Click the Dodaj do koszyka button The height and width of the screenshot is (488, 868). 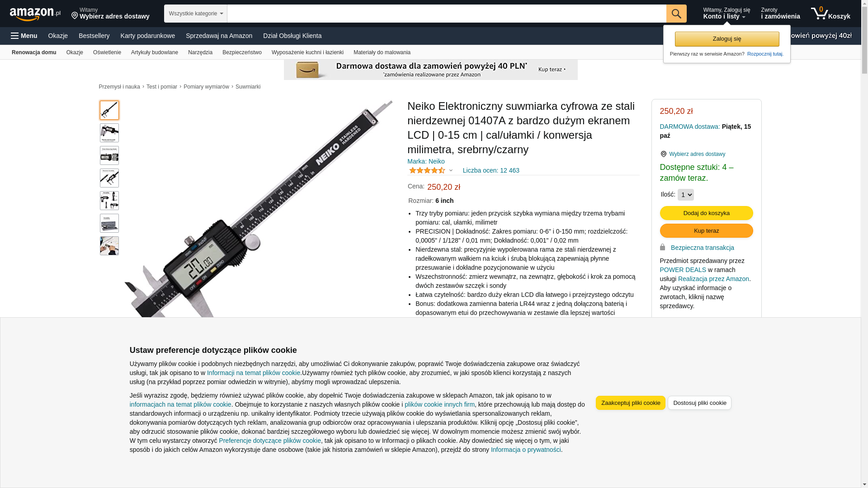pyautogui.click(x=706, y=213)
